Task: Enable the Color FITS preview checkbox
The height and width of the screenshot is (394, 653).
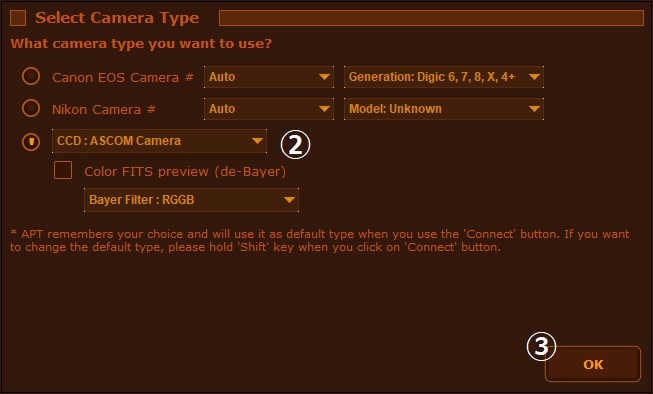Action: pos(63,170)
